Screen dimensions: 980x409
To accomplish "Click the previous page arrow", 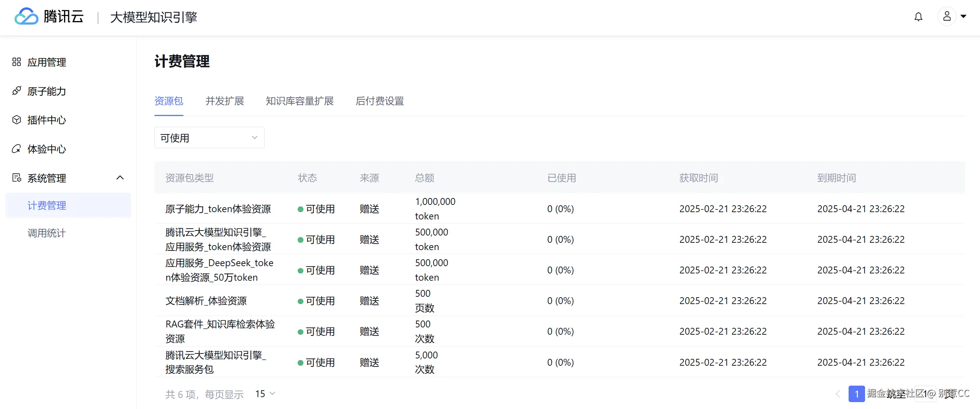I will (x=838, y=394).
